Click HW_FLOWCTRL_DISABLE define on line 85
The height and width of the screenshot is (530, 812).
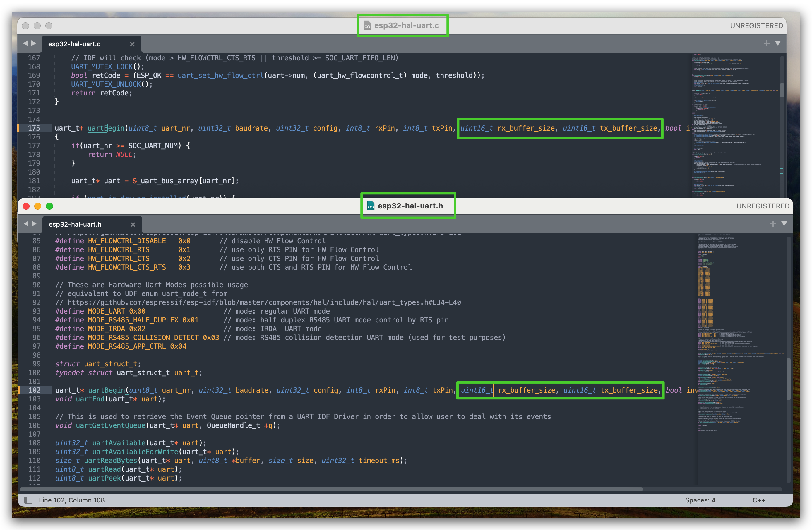[127, 241]
